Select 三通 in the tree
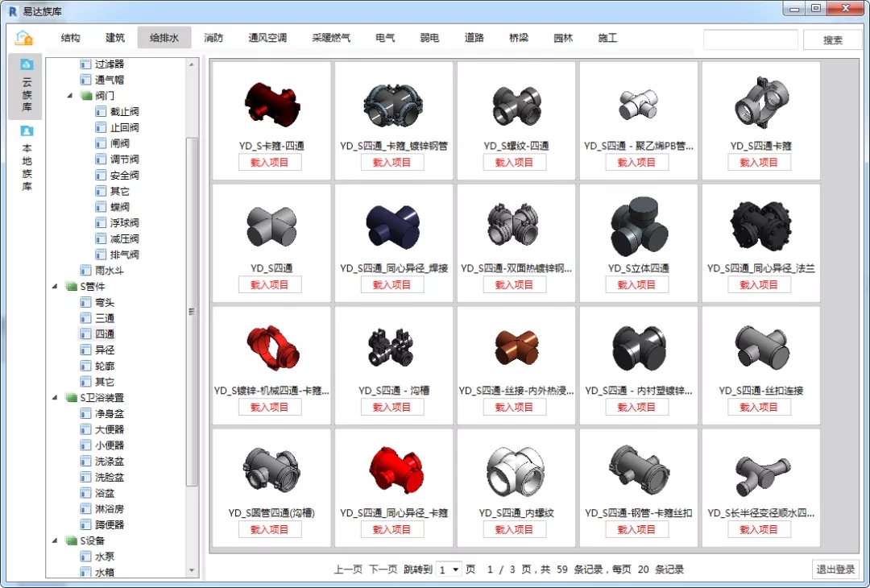This screenshot has width=870, height=588. coord(104,318)
